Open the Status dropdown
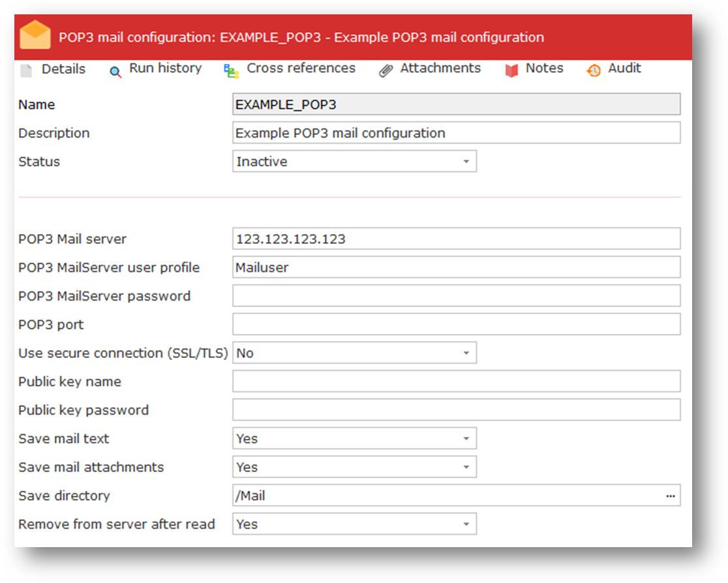The width and height of the screenshot is (728, 583). tap(466, 162)
